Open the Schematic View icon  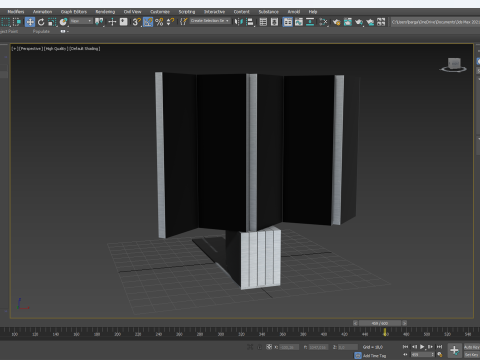pyautogui.click(x=310, y=22)
